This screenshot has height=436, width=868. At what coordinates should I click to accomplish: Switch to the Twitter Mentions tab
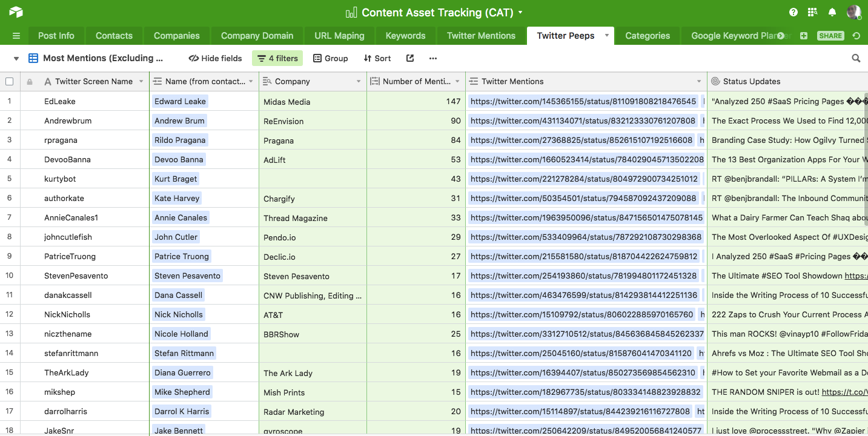click(x=481, y=36)
